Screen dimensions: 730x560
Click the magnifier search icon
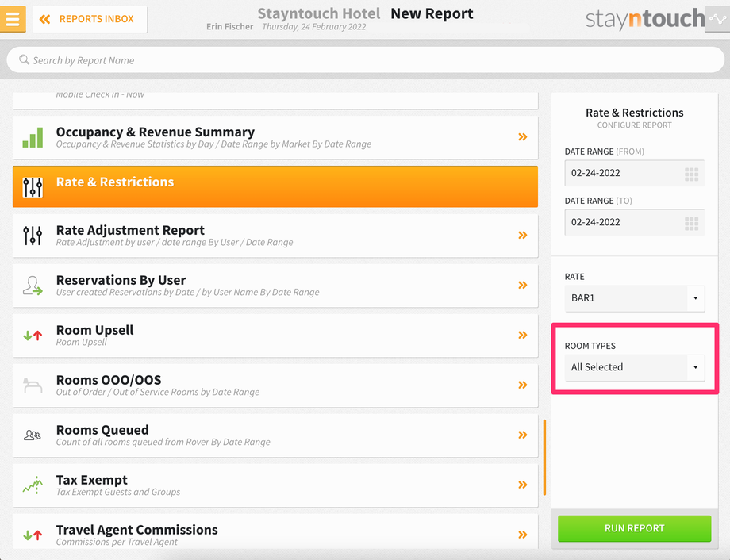click(x=24, y=60)
